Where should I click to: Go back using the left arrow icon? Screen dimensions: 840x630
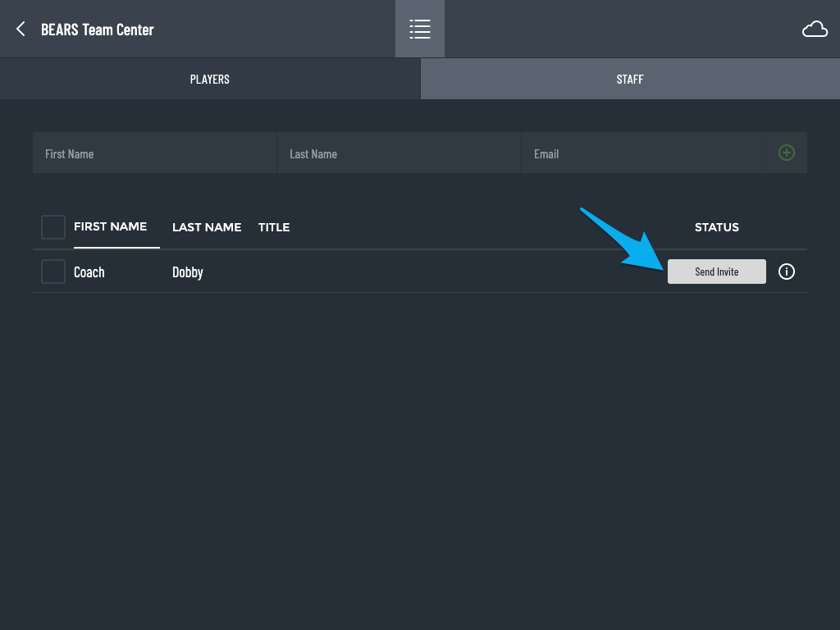[x=21, y=29]
